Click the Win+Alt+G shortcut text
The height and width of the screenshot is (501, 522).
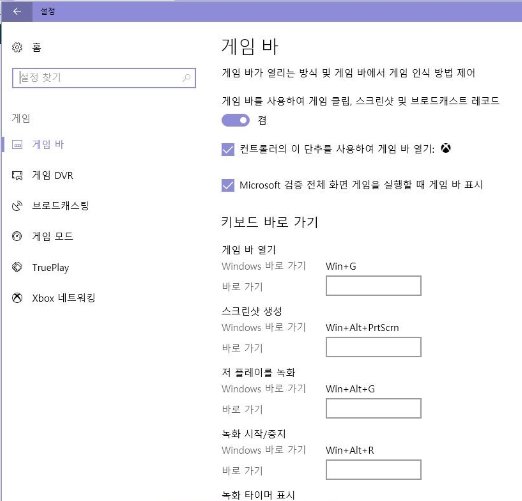350,389
